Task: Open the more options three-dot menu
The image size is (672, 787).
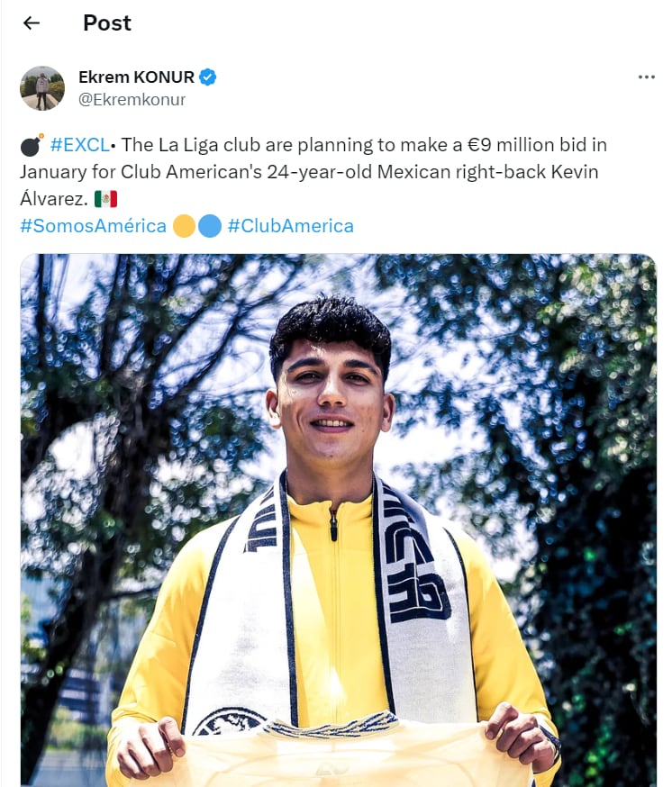Action: pos(646,77)
